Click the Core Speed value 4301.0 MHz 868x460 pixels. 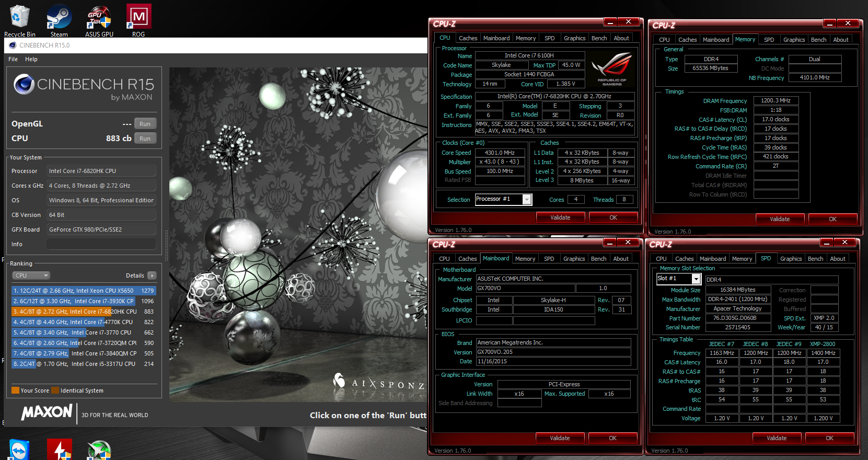500,153
